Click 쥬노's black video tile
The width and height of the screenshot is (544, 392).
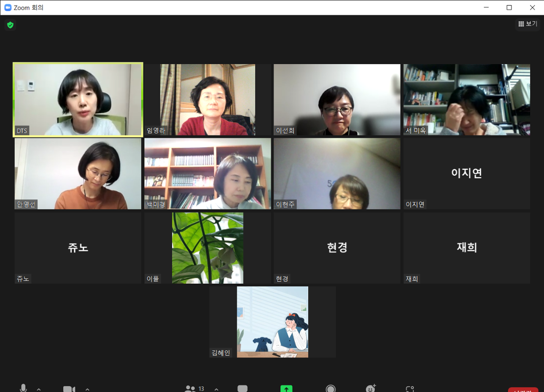click(x=78, y=248)
